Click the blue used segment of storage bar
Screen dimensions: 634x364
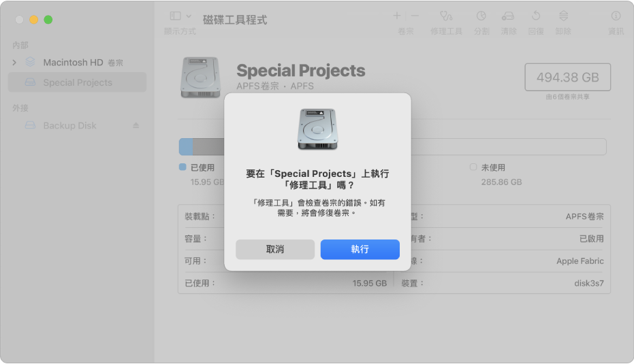point(186,147)
